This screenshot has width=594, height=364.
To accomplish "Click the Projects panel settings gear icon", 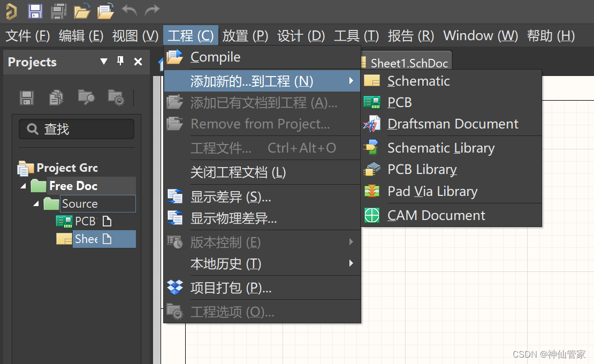I will (x=116, y=97).
